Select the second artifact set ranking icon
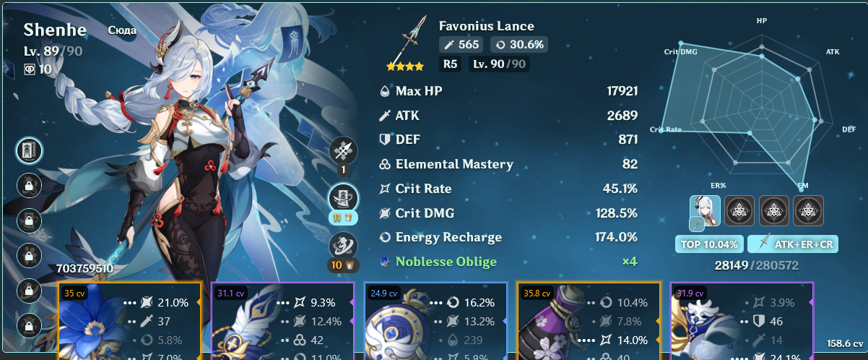This screenshot has width=868, height=360. (x=774, y=210)
